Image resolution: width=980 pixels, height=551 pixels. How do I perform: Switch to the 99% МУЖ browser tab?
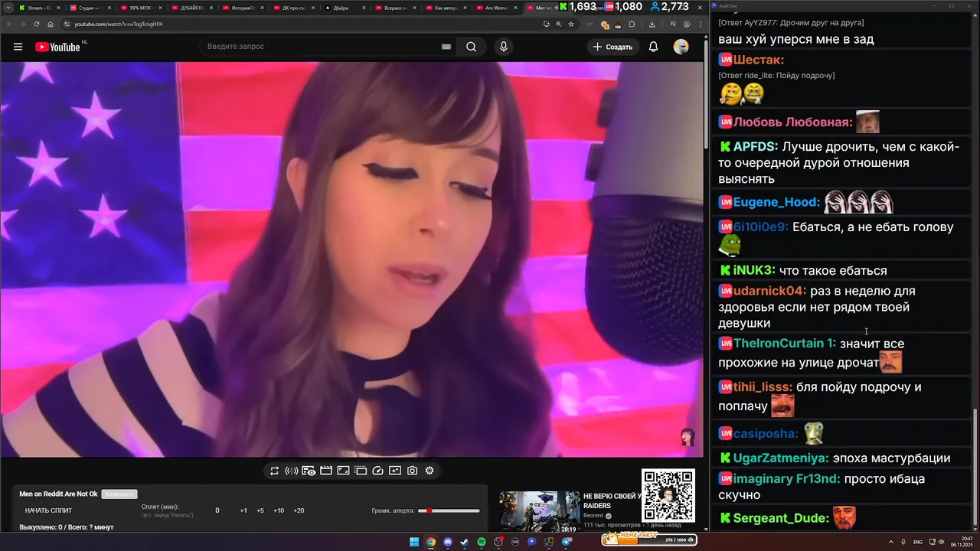click(140, 8)
